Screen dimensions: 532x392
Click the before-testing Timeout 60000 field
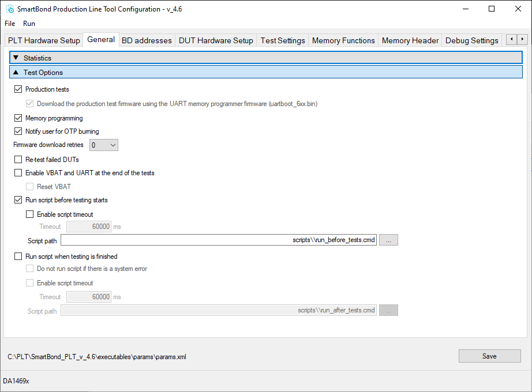89,227
